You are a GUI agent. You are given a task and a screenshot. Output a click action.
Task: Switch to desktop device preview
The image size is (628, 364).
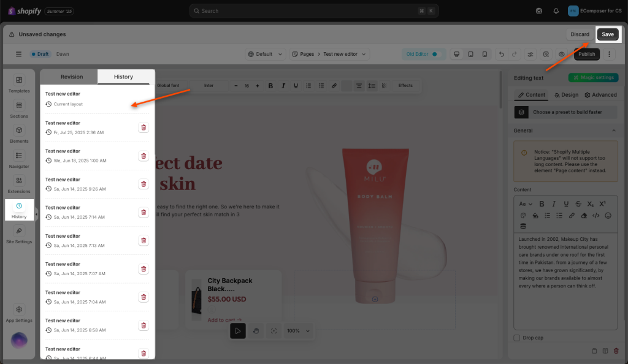point(456,54)
